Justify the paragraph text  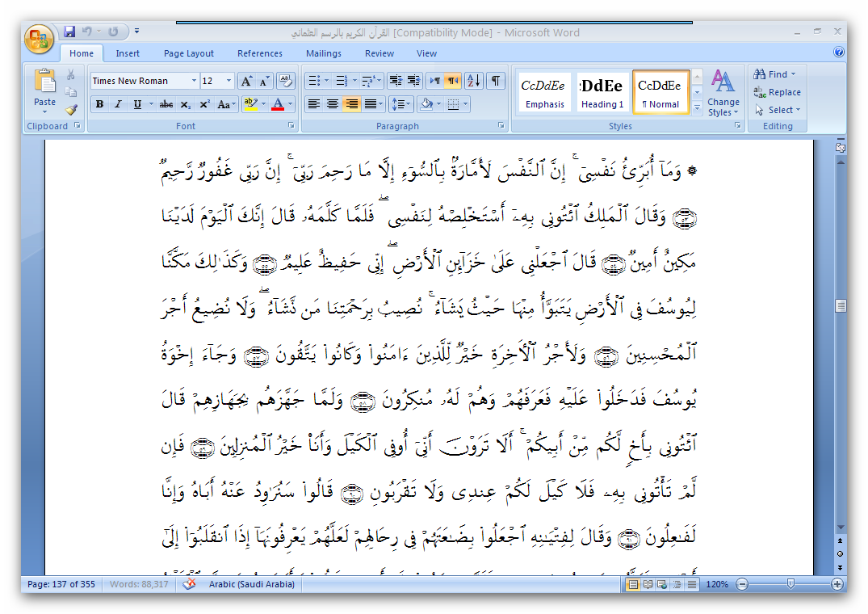pos(371,104)
